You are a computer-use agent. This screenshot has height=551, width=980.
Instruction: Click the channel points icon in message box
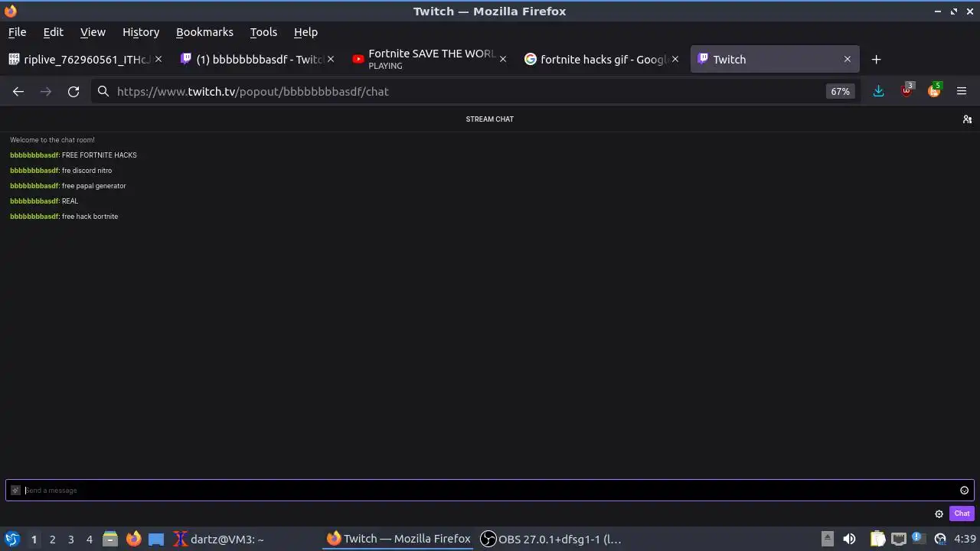[x=15, y=491]
